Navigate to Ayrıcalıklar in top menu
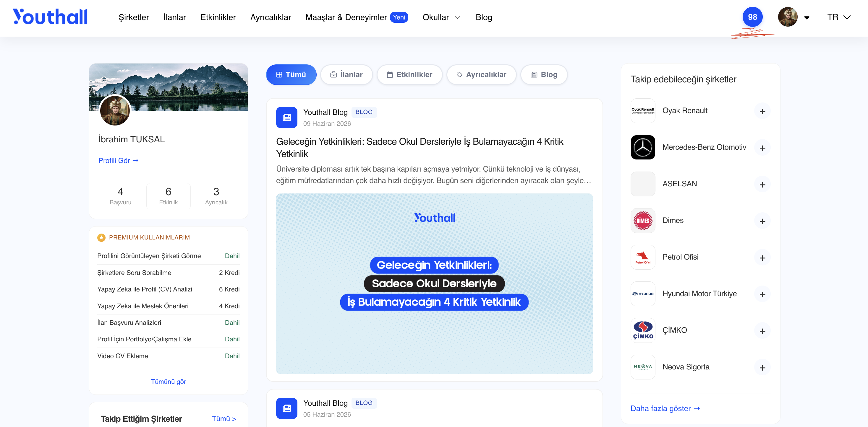This screenshot has height=427, width=868. [x=271, y=17]
